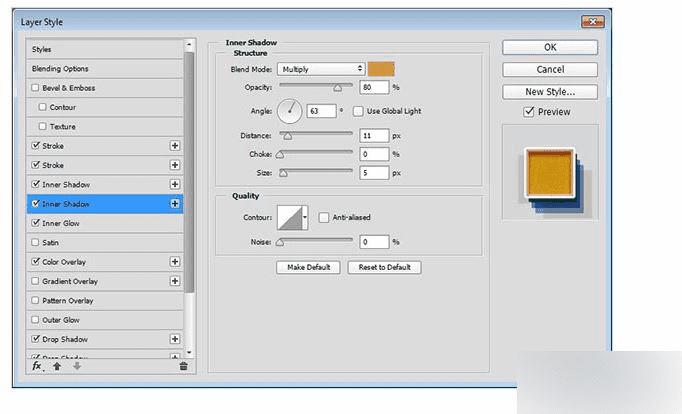The image size is (682, 414).
Task: Click the Noise percent value field
Action: tap(374, 242)
